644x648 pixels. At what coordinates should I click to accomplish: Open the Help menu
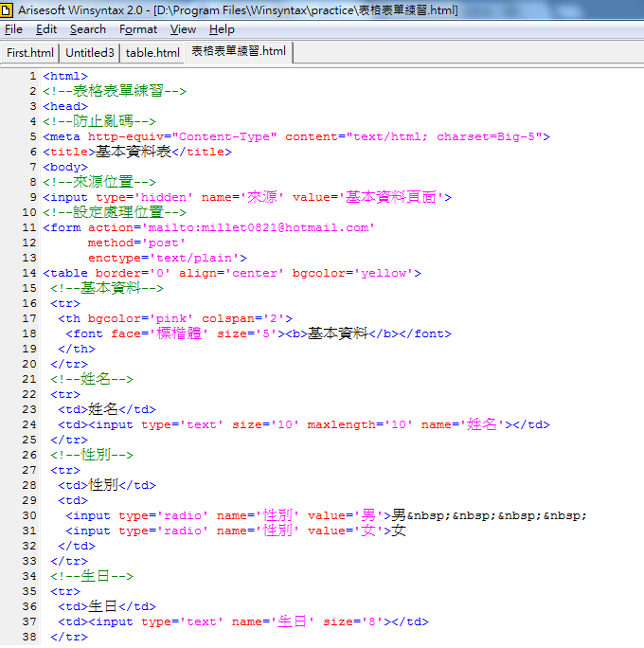[222, 29]
